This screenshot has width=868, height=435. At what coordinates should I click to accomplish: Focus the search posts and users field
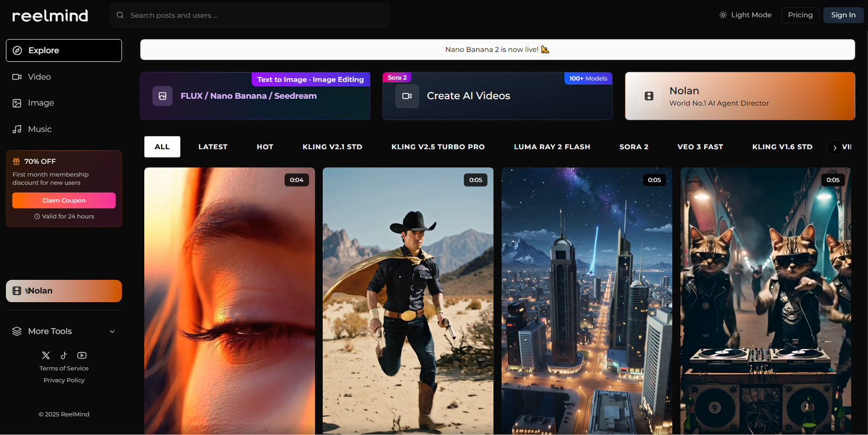tap(255, 15)
